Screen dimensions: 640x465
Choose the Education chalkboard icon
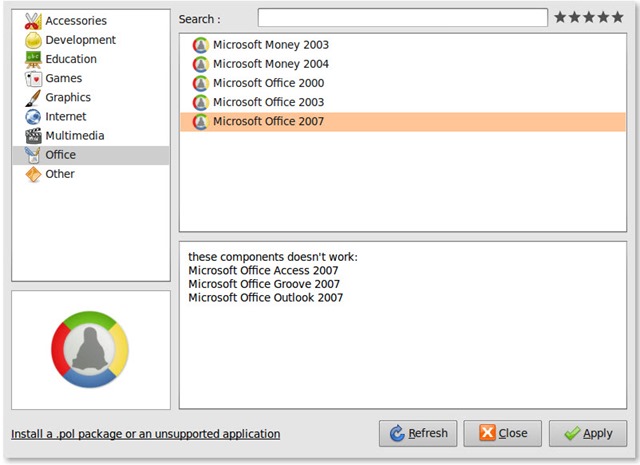tap(33, 59)
